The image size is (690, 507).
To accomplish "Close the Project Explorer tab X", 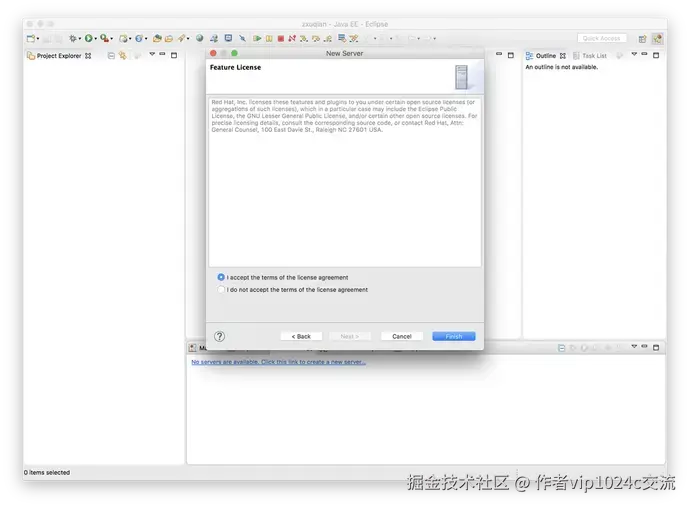I will pyautogui.click(x=88, y=56).
